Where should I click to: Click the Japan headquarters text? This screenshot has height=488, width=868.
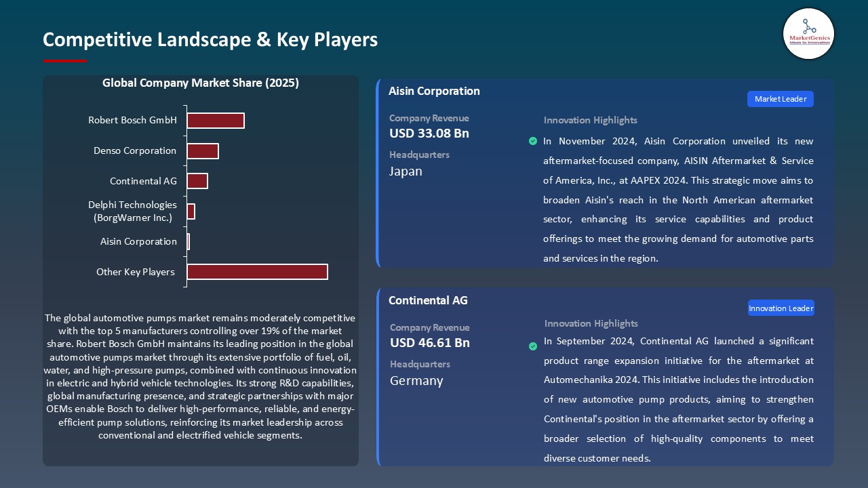pyautogui.click(x=406, y=171)
